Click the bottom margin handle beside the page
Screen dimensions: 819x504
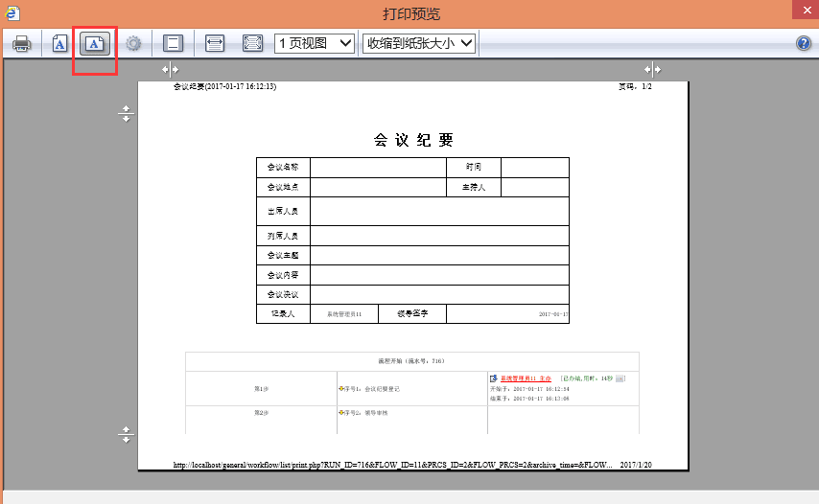[126, 434]
